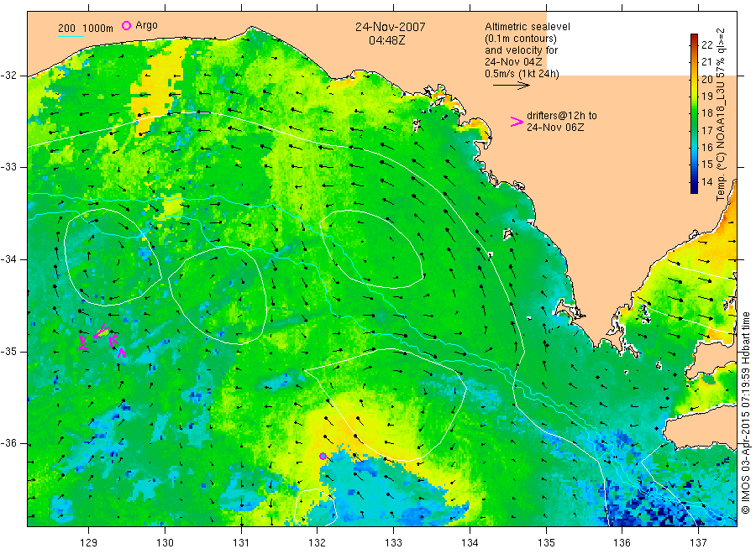Click the Argo float marker near 132°E
The image size is (756, 554).
tap(323, 456)
